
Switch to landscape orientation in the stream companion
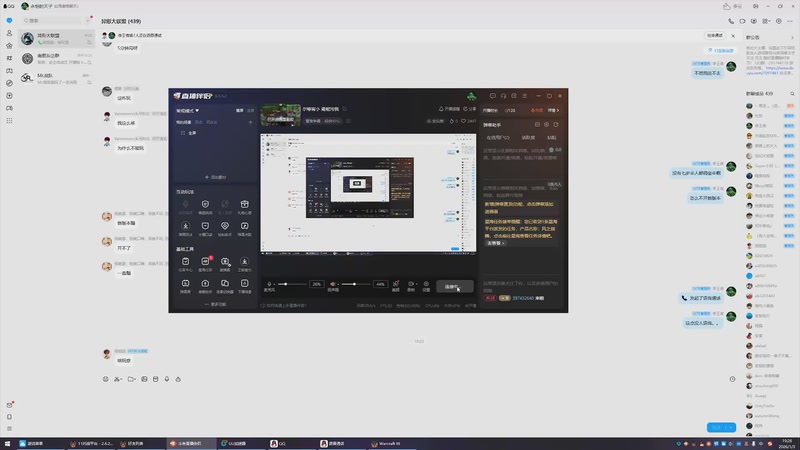pyautogui.click(x=239, y=111)
